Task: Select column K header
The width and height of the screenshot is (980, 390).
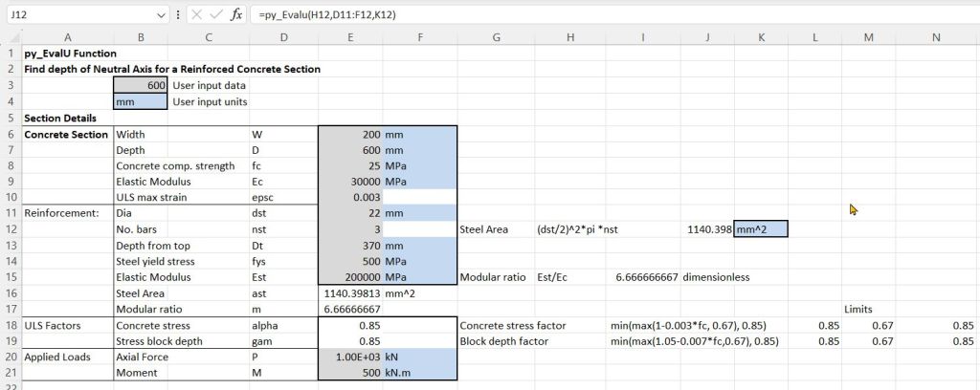Action: coord(761,36)
